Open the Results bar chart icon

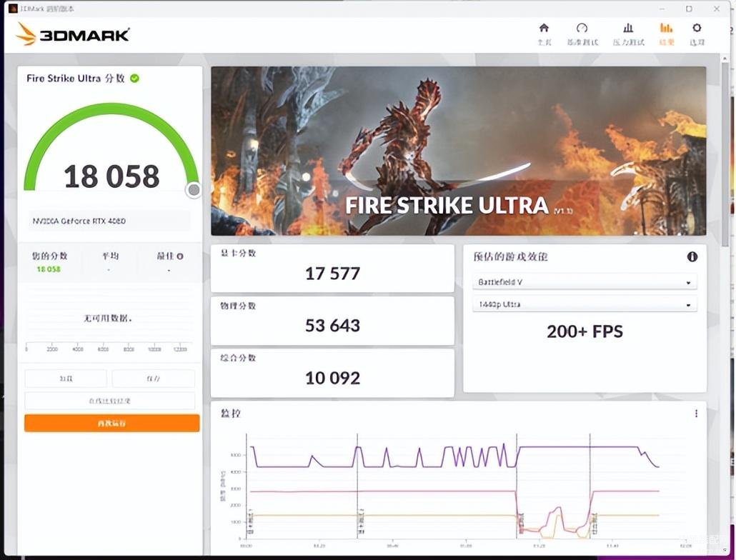(x=666, y=33)
